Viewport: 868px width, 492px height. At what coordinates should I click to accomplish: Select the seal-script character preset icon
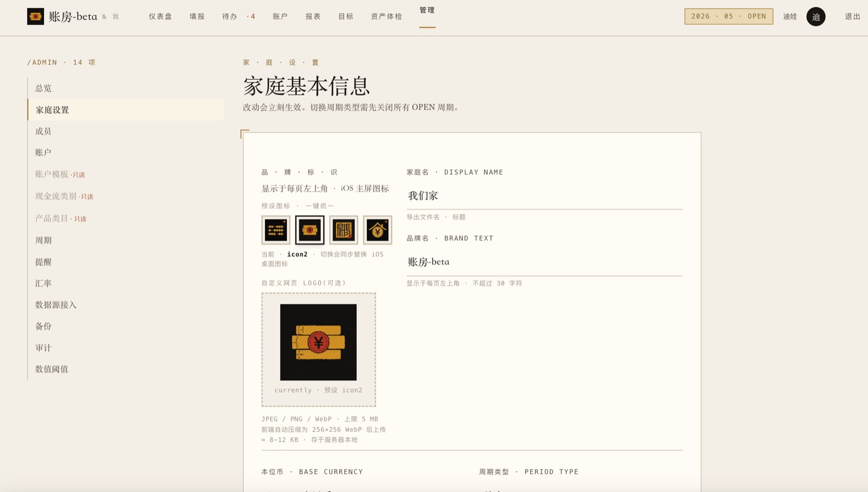click(x=343, y=230)
